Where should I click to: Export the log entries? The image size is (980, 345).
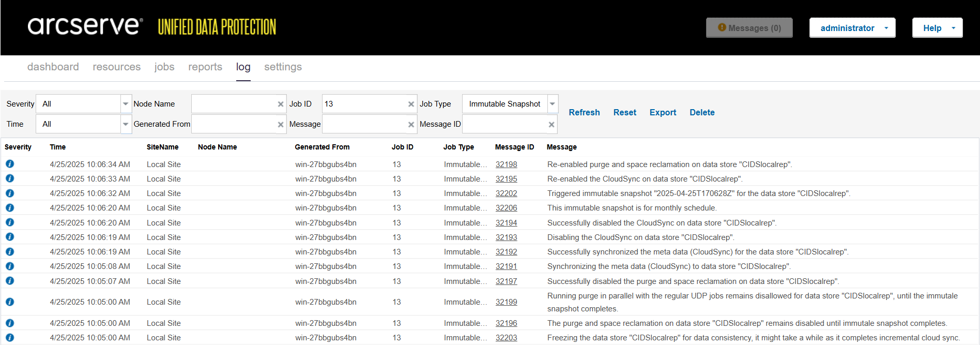pos(663,112)
